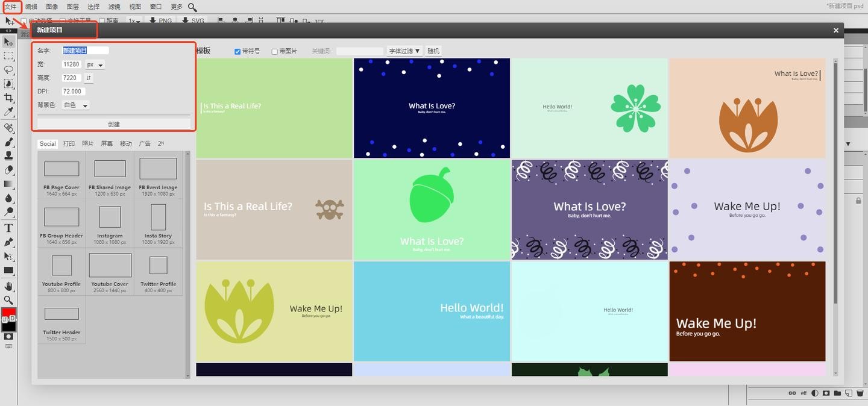
Task: Choose the Instagram 1080 x 1080 preset
Action: pyautogui.click(x=110, y=222)
